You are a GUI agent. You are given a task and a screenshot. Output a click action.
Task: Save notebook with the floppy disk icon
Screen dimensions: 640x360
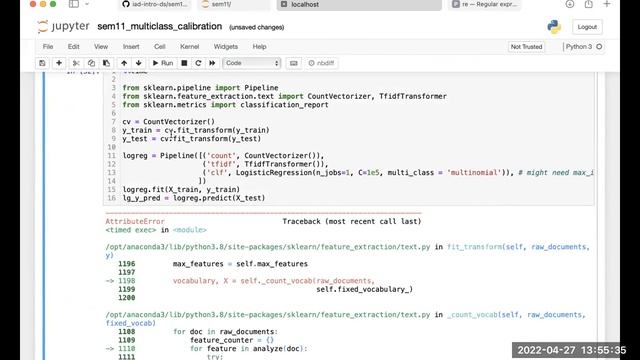pyautogui.click(x=42, y=63)
